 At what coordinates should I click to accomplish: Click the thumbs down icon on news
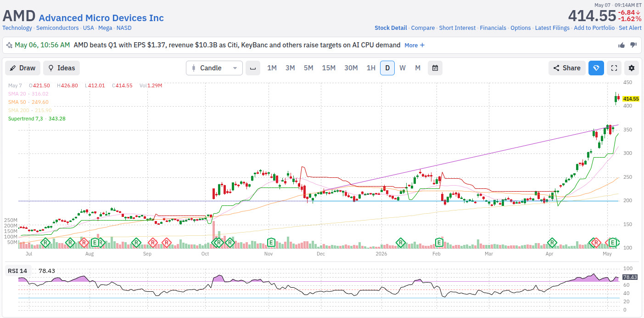pyautogui.click(x=633, y=45)
